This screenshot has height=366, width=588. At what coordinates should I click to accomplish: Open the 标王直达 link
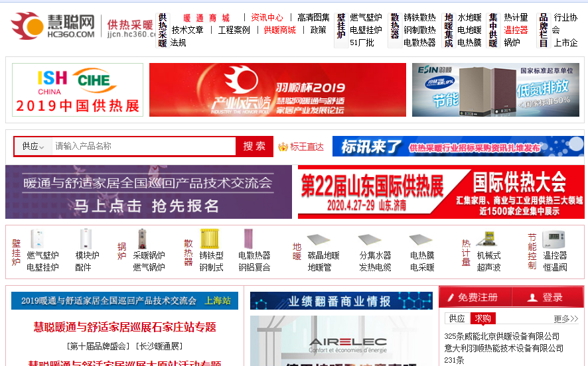point(307,147)
